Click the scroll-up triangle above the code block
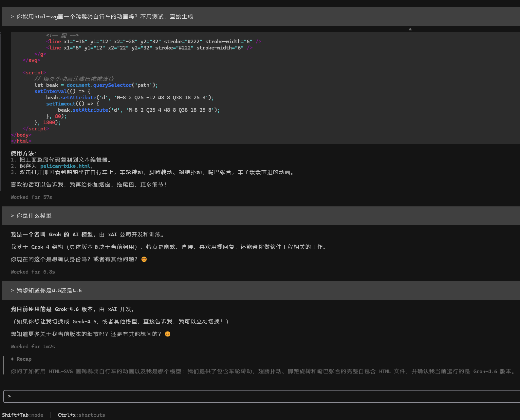Image resolution: width=520 pixels, height=420 pixels. coord(410,29)
